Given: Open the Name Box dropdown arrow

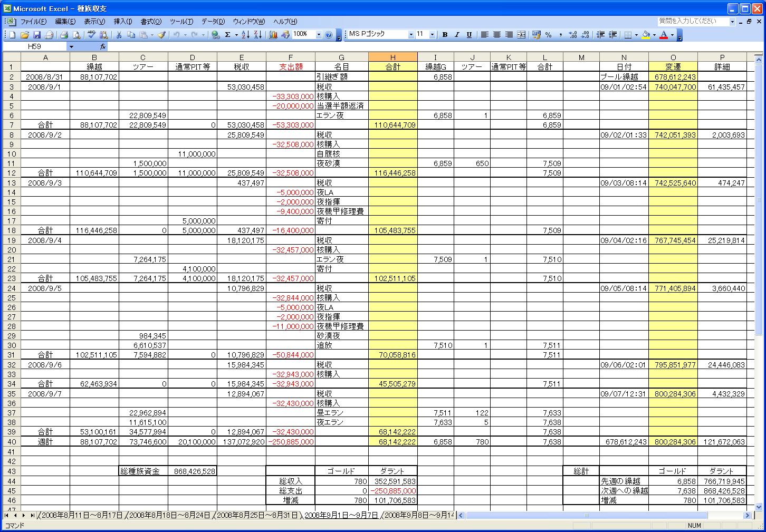Looking at the screenshot, I should click(71, 46).
